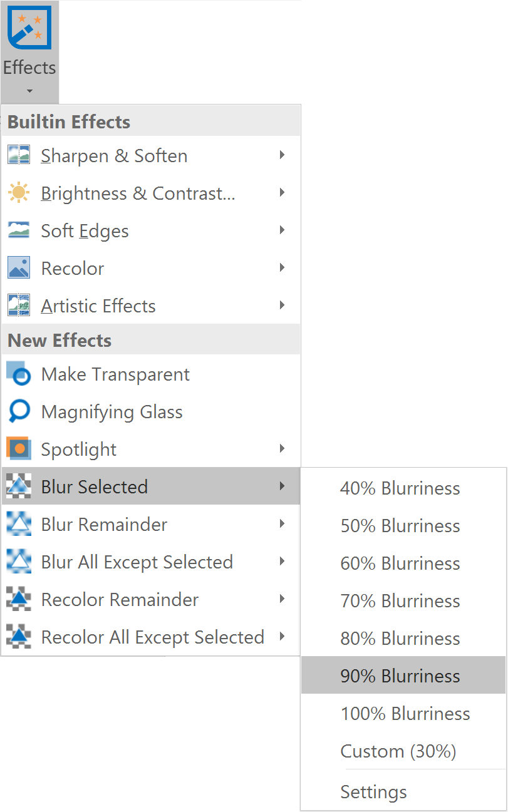Choose 100% Blurriness
The height and width of the screenshot is (812, 508).
(x=405, y=713)
